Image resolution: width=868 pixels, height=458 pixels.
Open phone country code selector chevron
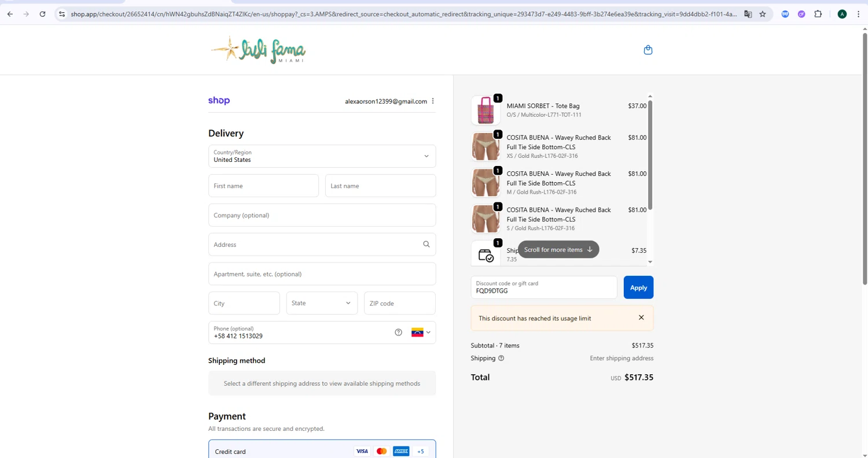click(x=428, y=333)
